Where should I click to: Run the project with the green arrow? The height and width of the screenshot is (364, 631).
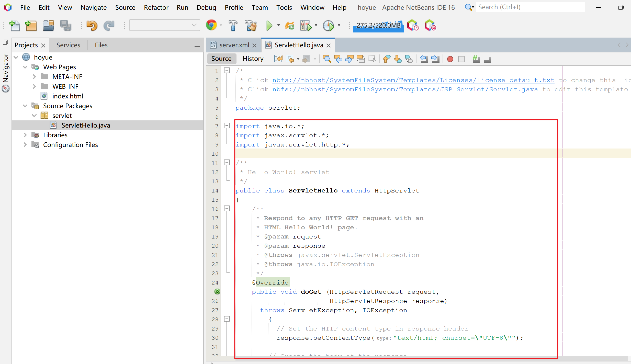[269, 26]
